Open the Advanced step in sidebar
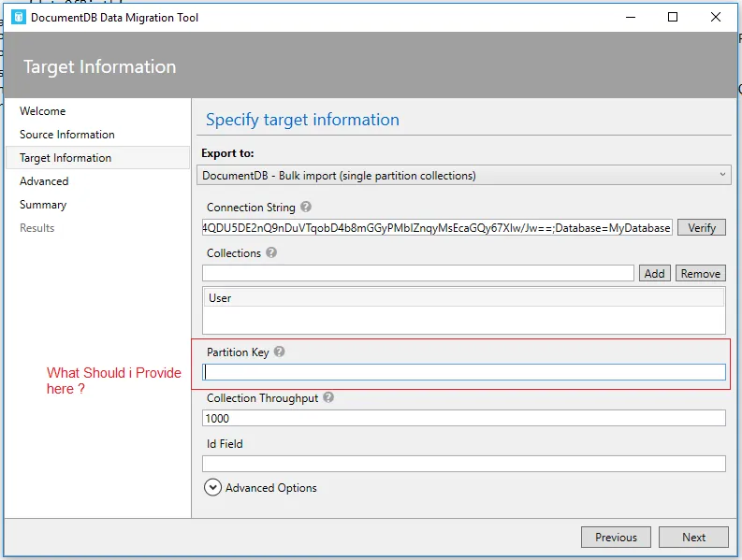742x560 pixels. (44, 181)
